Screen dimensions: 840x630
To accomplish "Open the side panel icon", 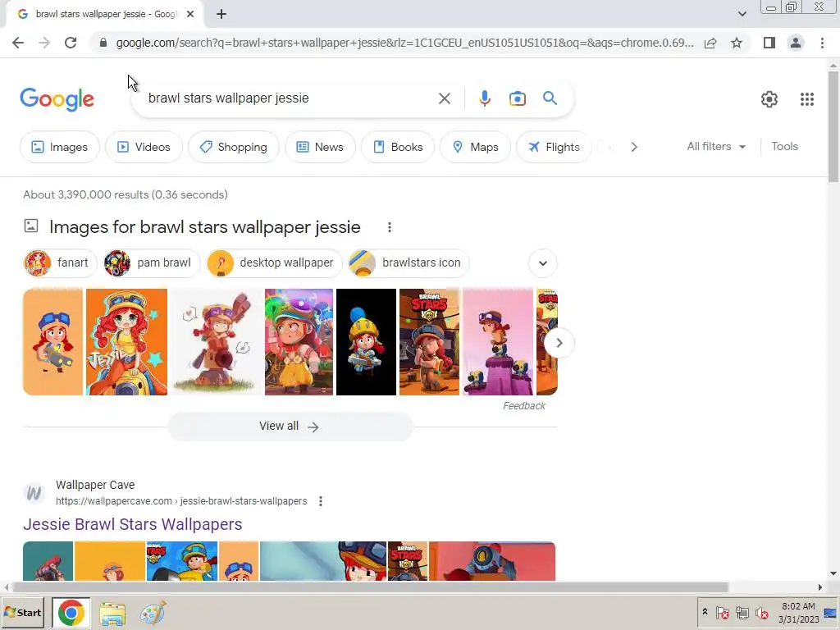I will pos(769,43).
